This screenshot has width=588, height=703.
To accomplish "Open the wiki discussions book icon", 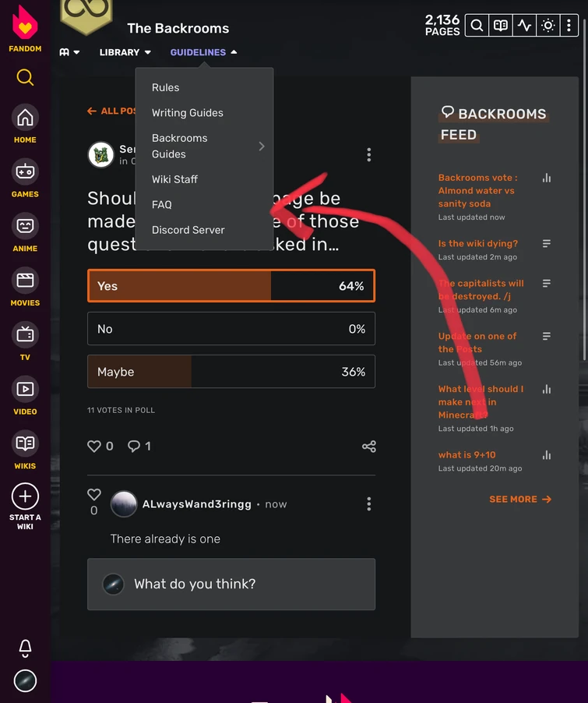I will click(501, 26).
